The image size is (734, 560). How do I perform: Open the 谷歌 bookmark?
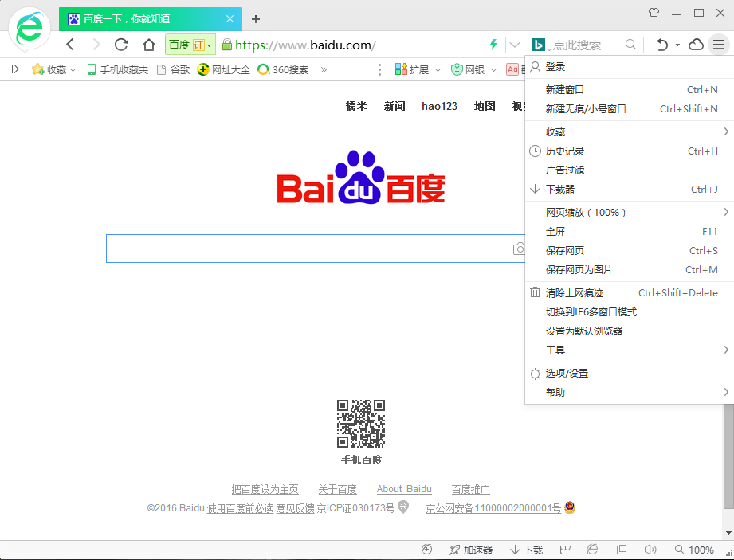pyautogui.click(x=173, y=70)
